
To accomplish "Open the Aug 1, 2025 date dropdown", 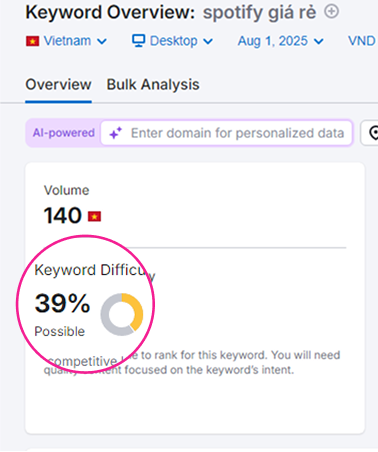I will (x=280, y=41).
